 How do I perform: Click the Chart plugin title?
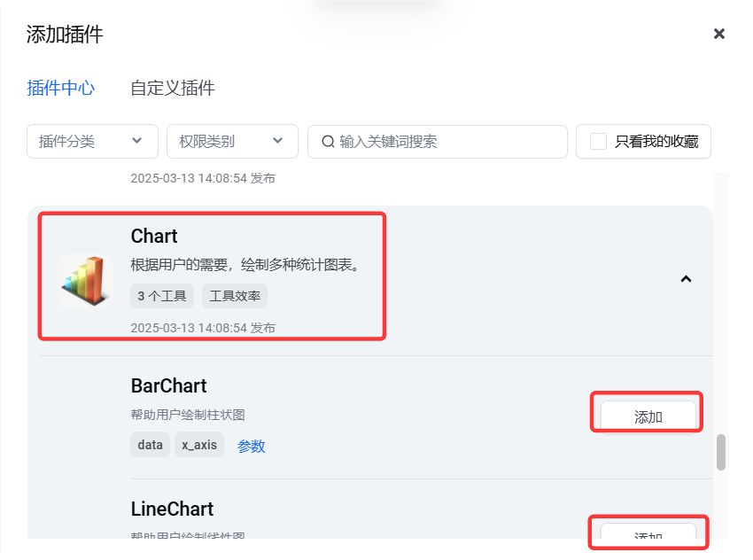coord(154,237)
